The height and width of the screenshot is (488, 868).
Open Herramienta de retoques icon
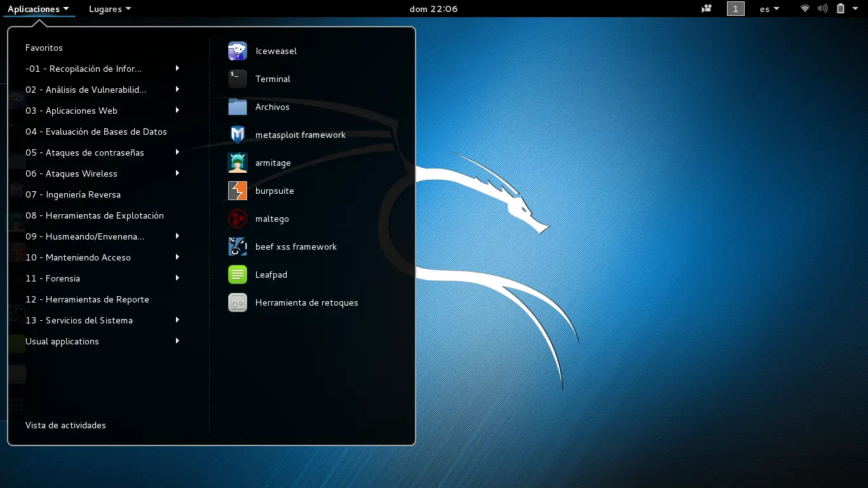238,302
